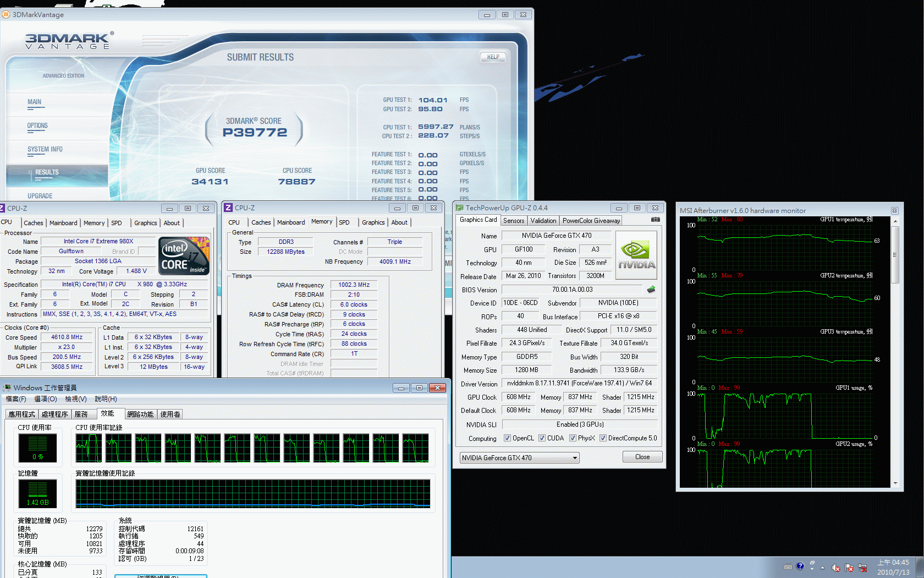This screenshot has width=924, height=578.
Task: Click the first CPU usage history graph
Action: [89, 448]
